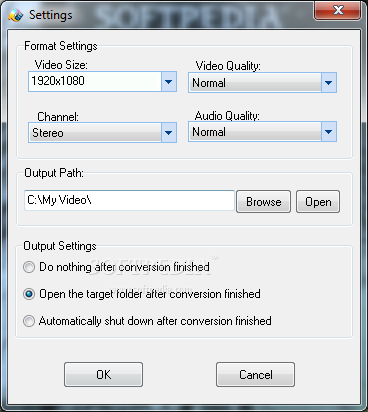The height and width of the screenshot is (412, 368).
Task: Select Automatically shut down after conversion
Action: click(x=147, y=321)
